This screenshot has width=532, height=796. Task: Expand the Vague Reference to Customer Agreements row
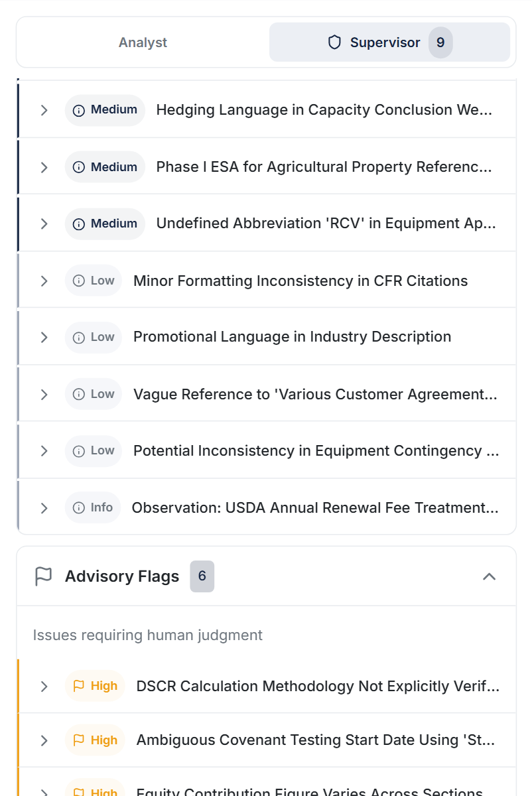pos(44,394)
